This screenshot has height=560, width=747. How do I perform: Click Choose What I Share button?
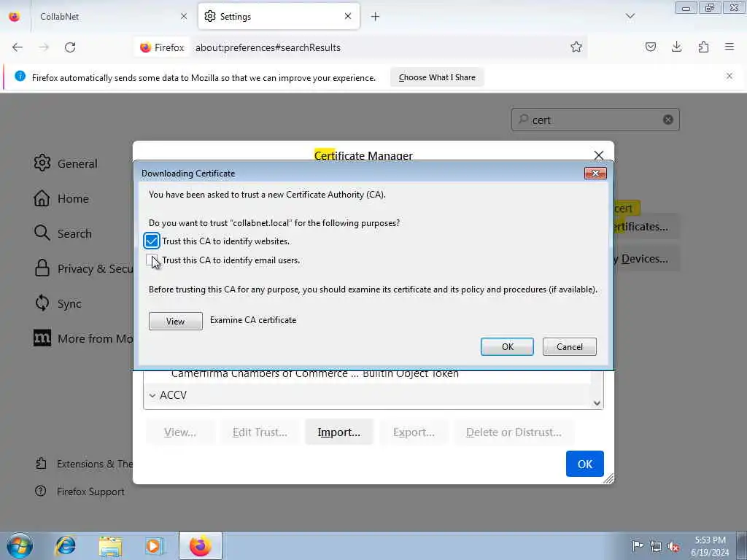[437, 77]
